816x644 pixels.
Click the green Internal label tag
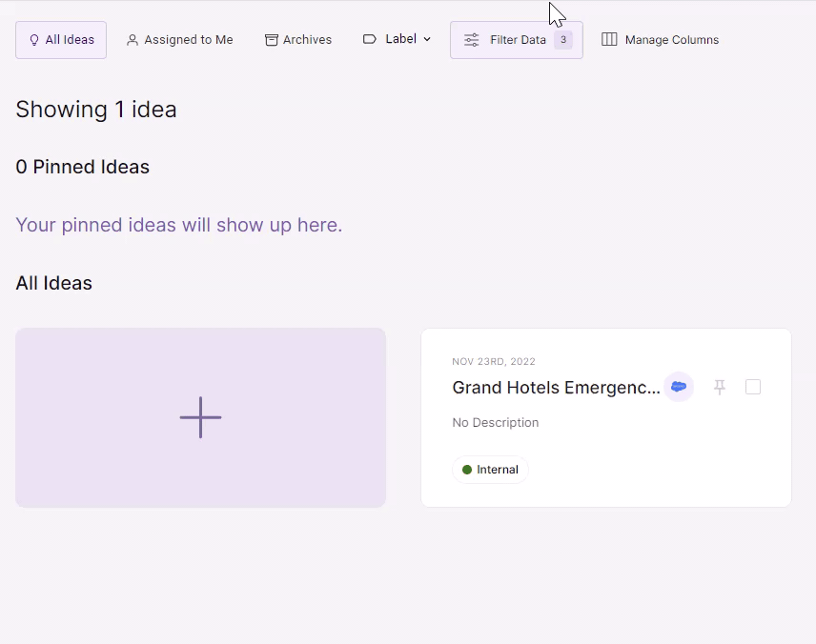(490, 470)
